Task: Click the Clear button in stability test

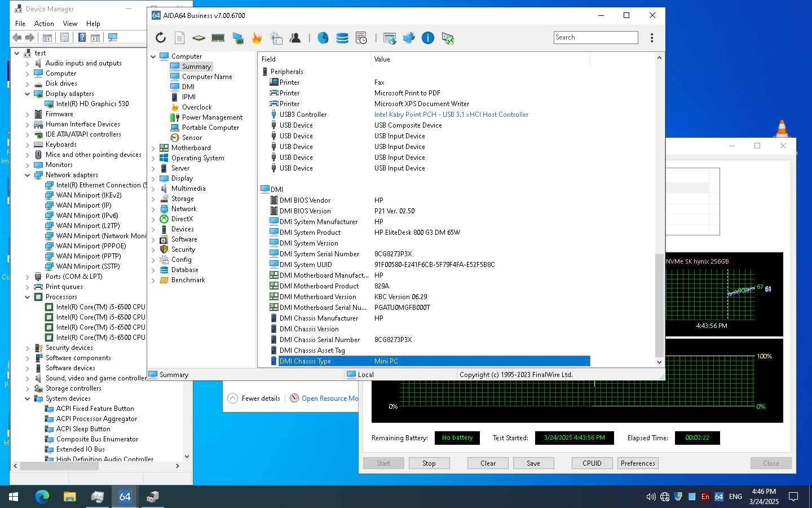Action: coord(488,463)
